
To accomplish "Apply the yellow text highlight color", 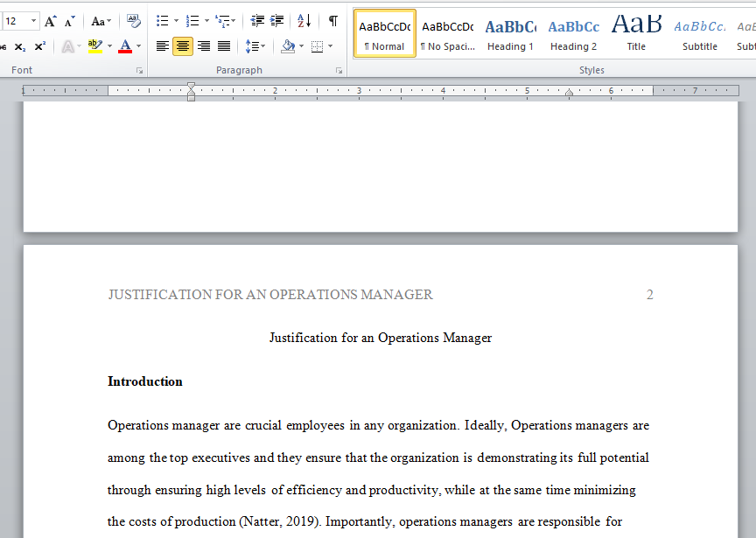I will [95, 46].
